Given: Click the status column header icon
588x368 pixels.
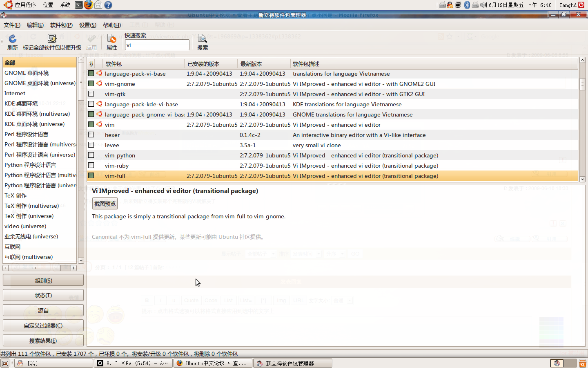Looking at the screenshot, I should point(91,64).
